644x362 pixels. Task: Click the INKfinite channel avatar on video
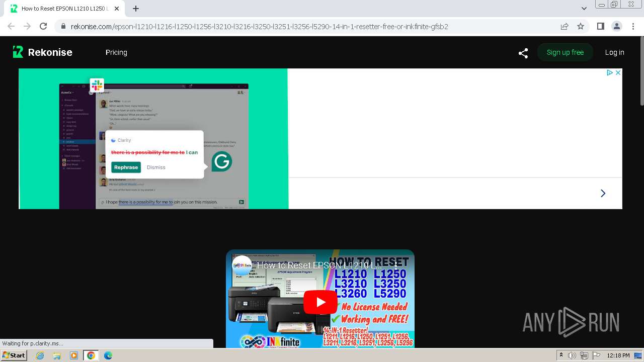tap(242, 265)
